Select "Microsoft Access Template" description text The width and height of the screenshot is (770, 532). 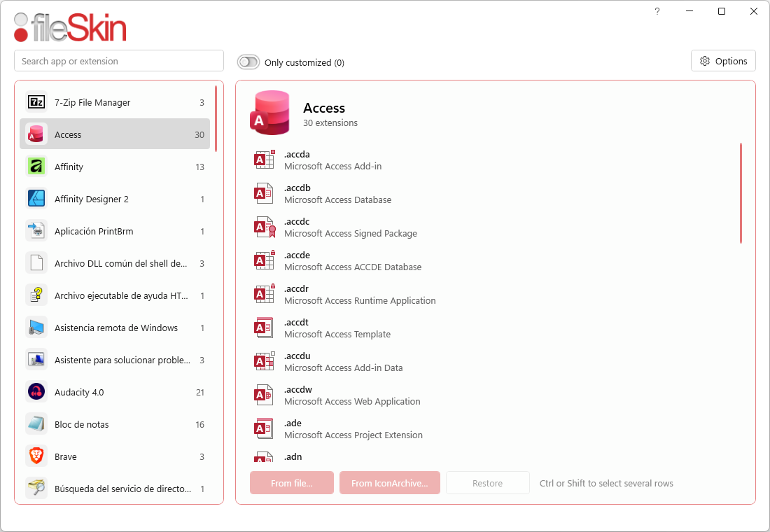coord(337,334)
